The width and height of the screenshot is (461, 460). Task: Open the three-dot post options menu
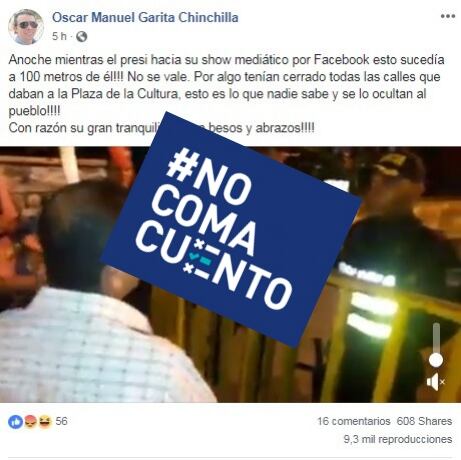click(x=447, y=16)
